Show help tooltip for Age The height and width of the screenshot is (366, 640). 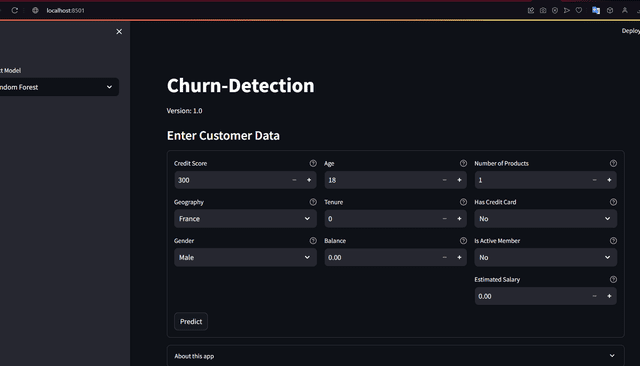tap(463, 163)
